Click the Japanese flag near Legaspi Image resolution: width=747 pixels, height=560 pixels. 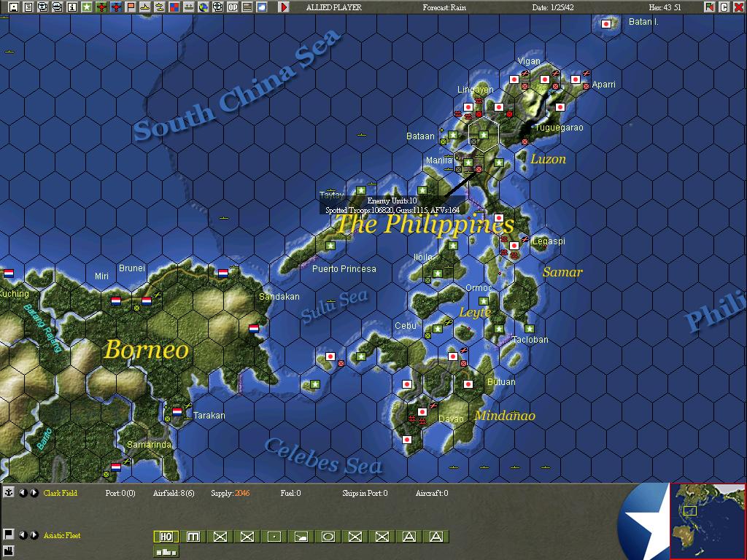point(514,246)
